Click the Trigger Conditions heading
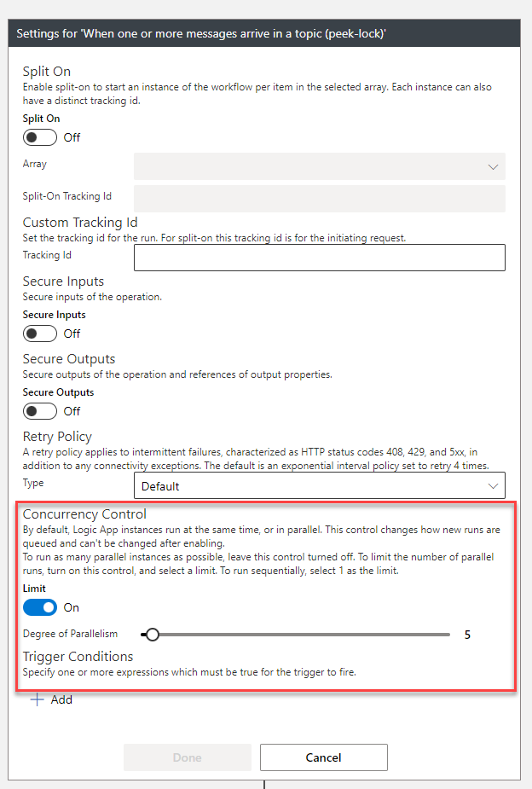The image size is (532, 789). point(78,657)
